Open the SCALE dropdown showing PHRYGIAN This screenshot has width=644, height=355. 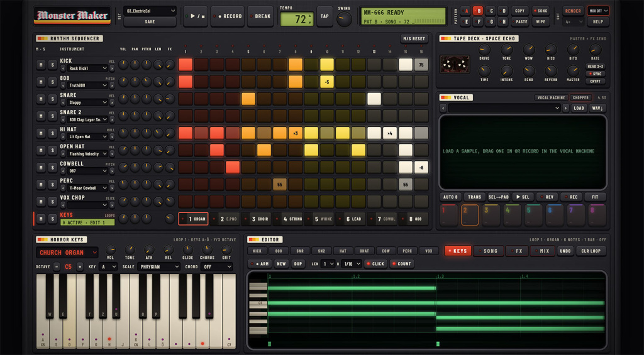click(x=159, y=267)
